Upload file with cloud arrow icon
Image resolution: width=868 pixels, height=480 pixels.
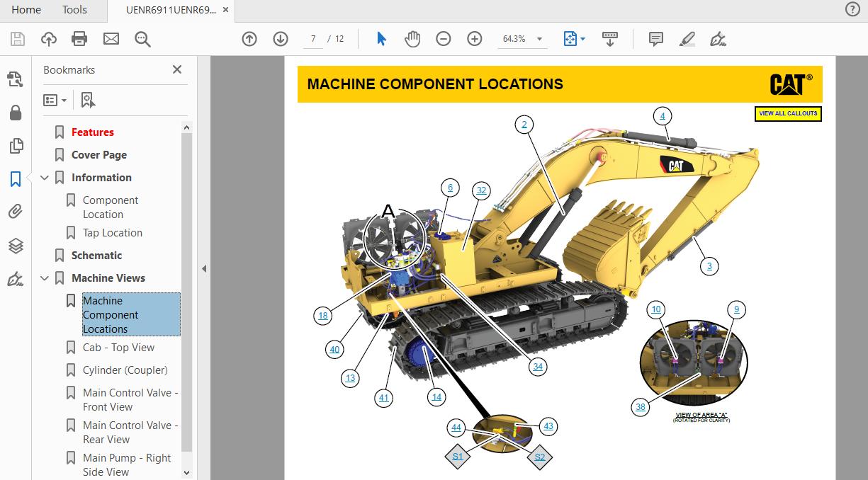[48, 39]
